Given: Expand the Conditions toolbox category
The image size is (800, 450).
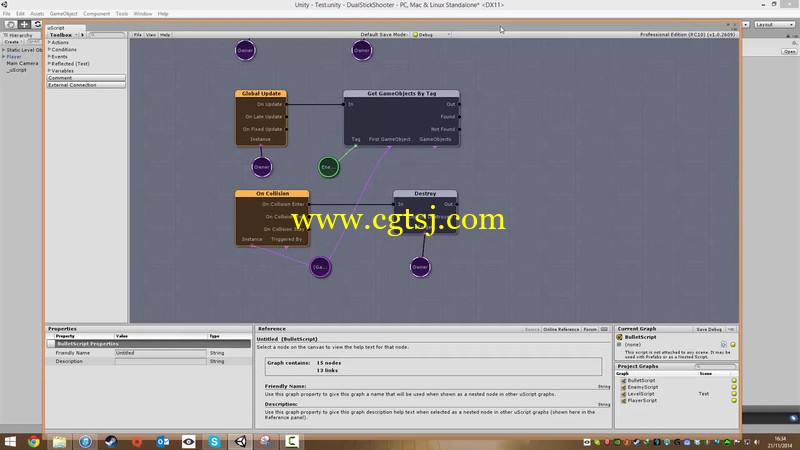Looking at the screenshot, I should click(x=49, y=49).
